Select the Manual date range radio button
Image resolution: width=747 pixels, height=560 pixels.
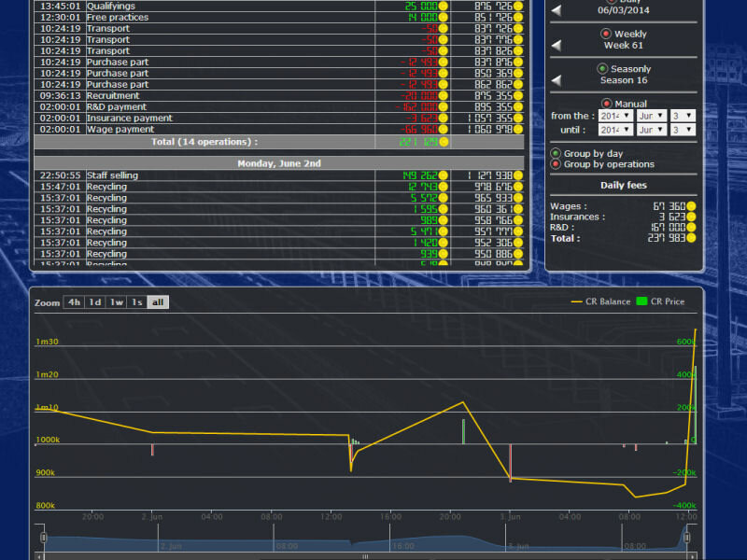click(606, 104)
